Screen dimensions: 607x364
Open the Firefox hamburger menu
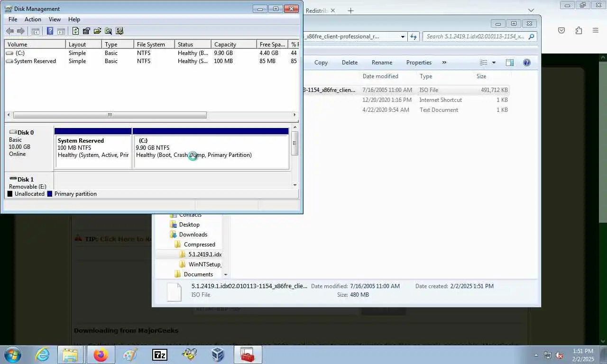coord(596,30)
